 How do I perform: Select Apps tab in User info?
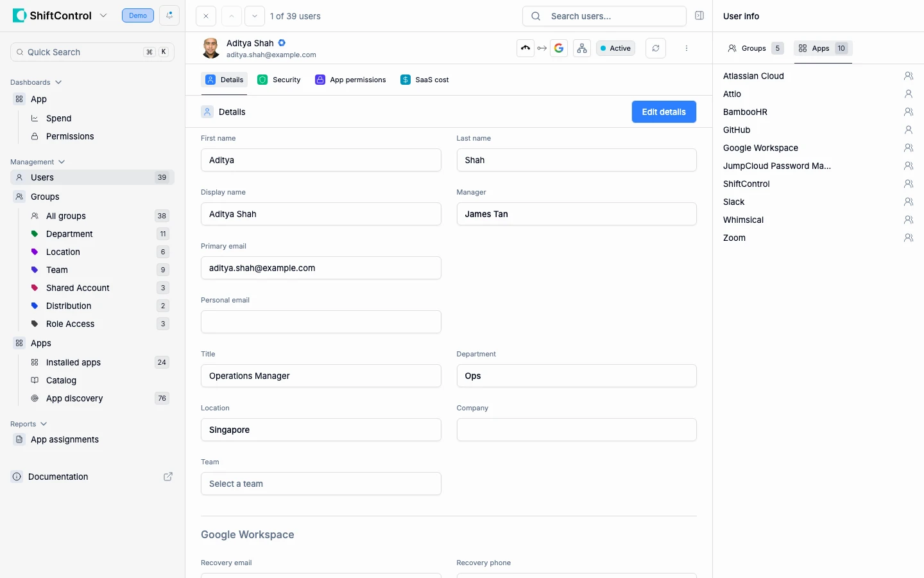(x=823, y=48)
